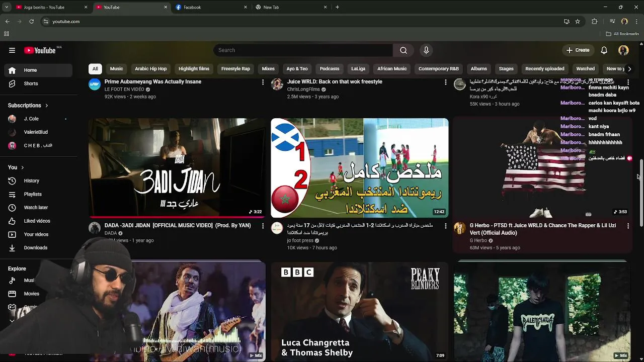This screenshot has width=644, height=362.
Task: Open options for G Herbo PTSD video
Action: 628,226
